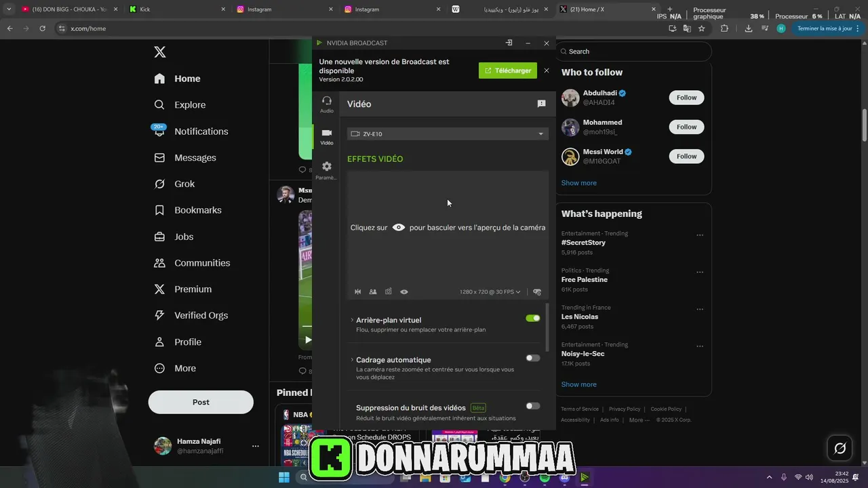Image resolution: width=868 pixels, height=488 pixels.
Task: Open Bookmarks in X sidebar
Action: tap(188, 210)
